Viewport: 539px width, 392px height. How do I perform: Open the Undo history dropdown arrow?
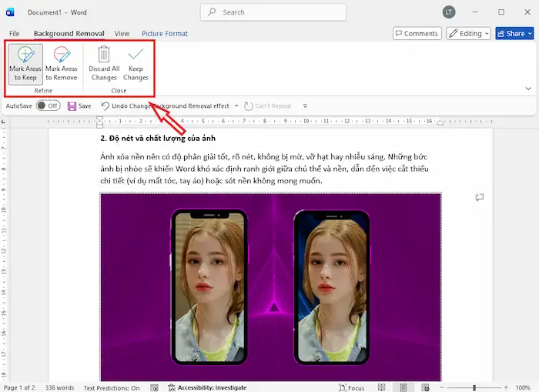click(x=236, y=106)
